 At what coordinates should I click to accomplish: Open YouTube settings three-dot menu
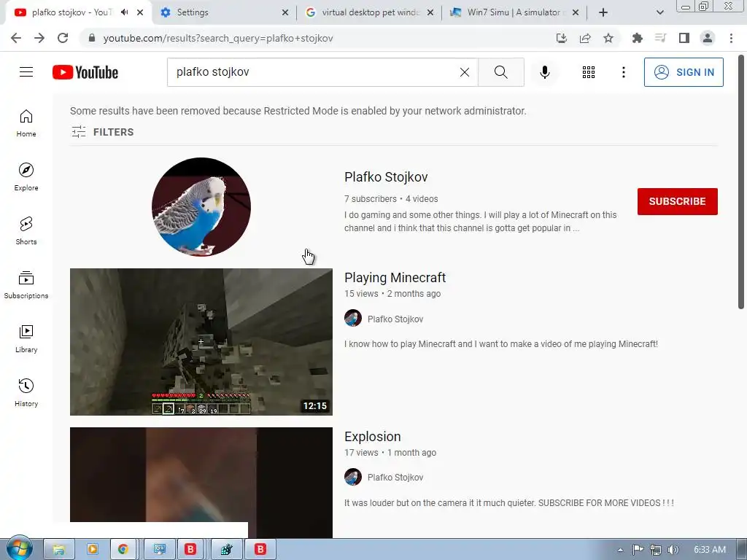(x=623, y=72)
